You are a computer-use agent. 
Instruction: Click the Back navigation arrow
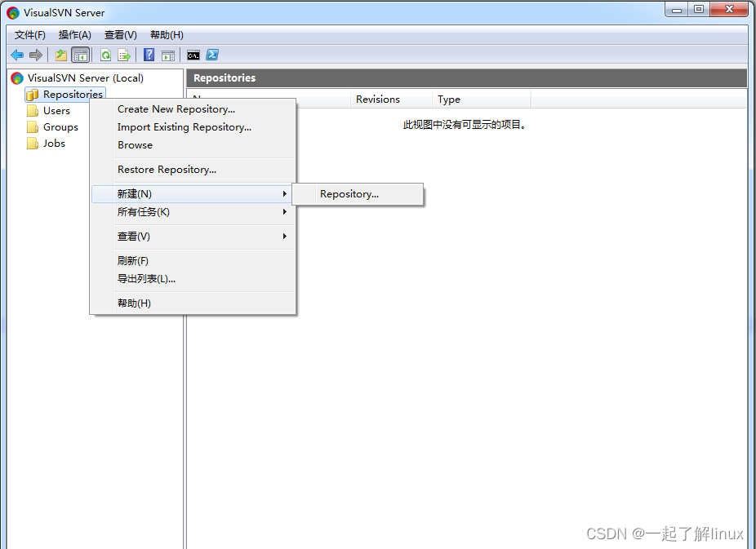tap(16, 55)
